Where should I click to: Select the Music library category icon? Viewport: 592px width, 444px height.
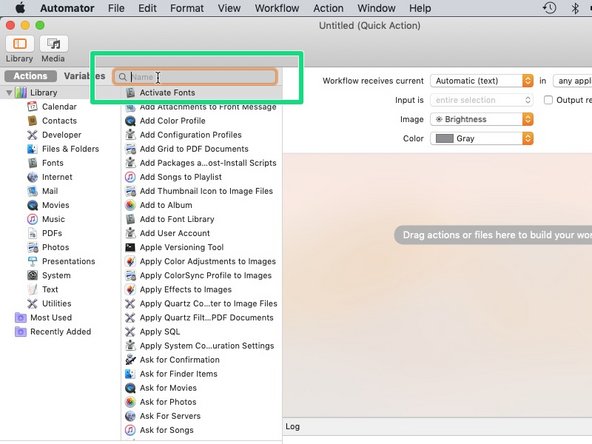click(32, 219)
